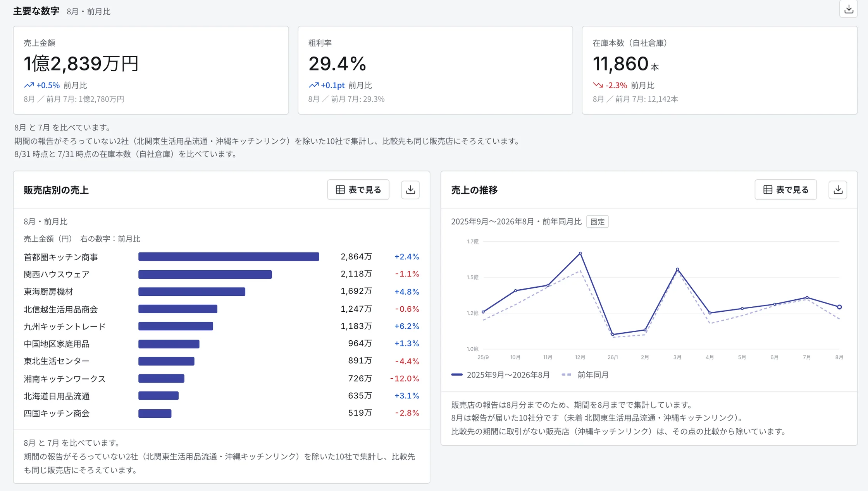Click the +6.2% change value
The height and width of the screenshot is (491, 868).
coord(406,326)
